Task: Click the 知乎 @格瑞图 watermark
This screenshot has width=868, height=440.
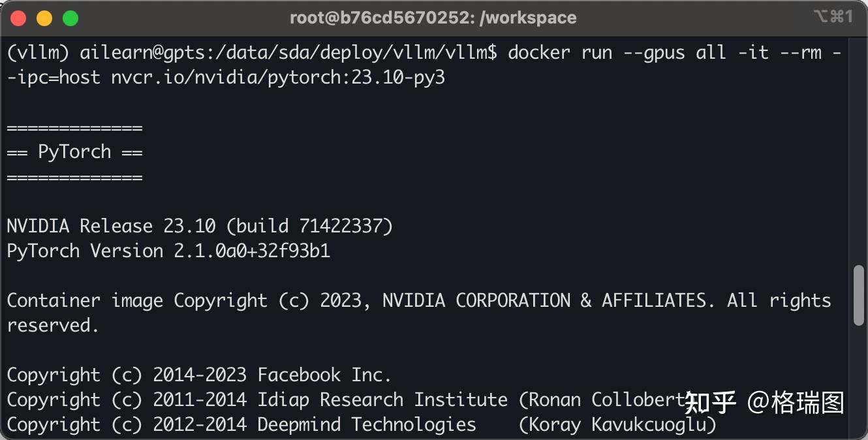Action: (764, 403)
